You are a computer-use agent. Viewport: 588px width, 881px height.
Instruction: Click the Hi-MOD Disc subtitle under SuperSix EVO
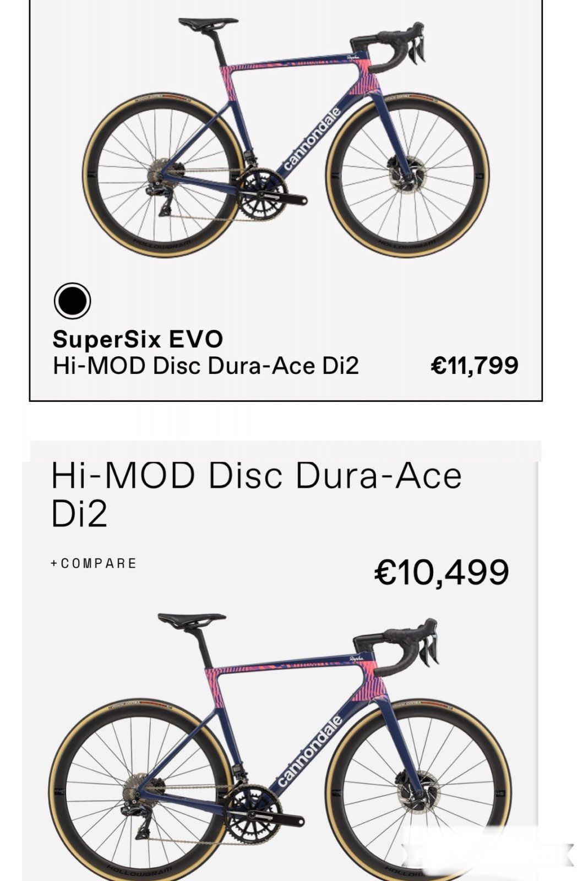205,366
